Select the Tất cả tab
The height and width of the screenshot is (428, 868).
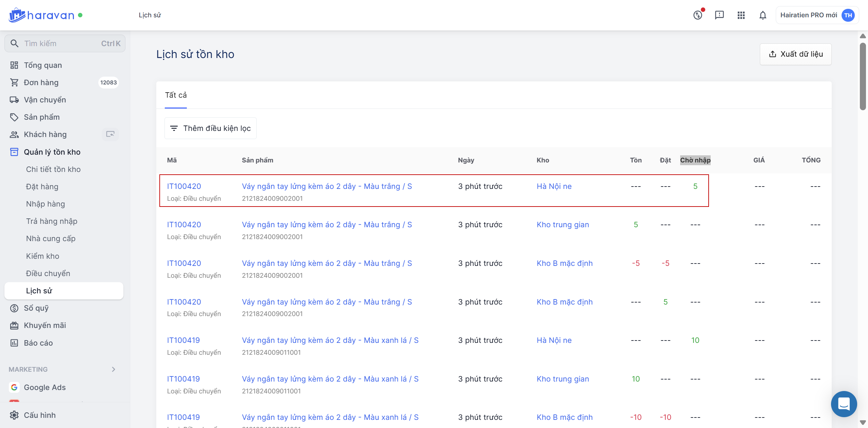point(176,95)
